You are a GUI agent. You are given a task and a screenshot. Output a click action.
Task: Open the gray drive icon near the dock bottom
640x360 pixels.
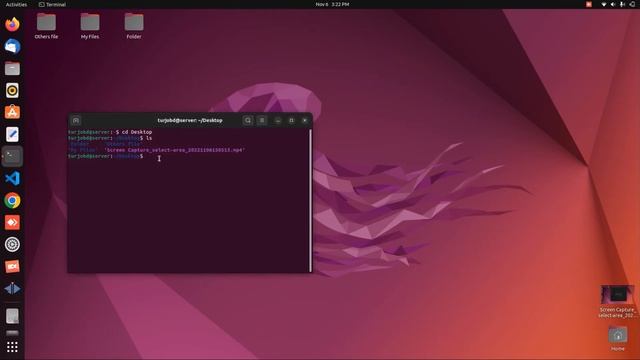(x=12, y=316)
